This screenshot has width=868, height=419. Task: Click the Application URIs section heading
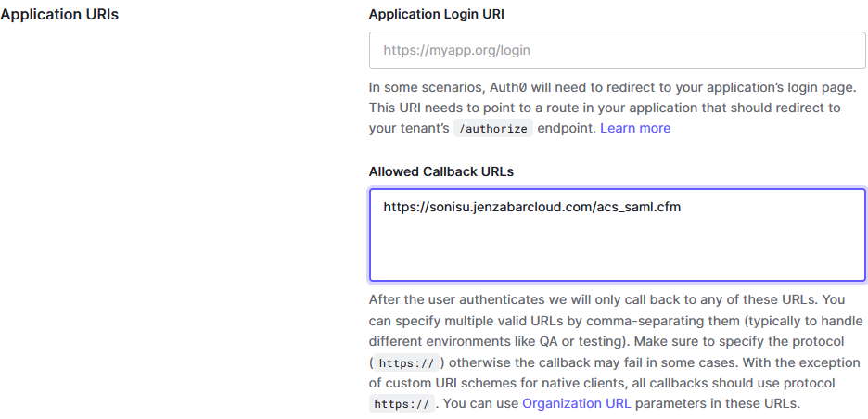pos(59,15)
